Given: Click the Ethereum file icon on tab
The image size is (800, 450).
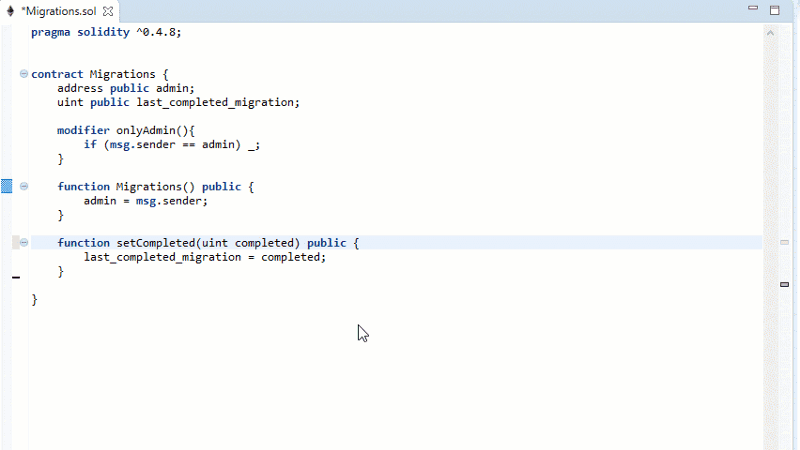Looking at the screenshot, I should tap(12, 11).
